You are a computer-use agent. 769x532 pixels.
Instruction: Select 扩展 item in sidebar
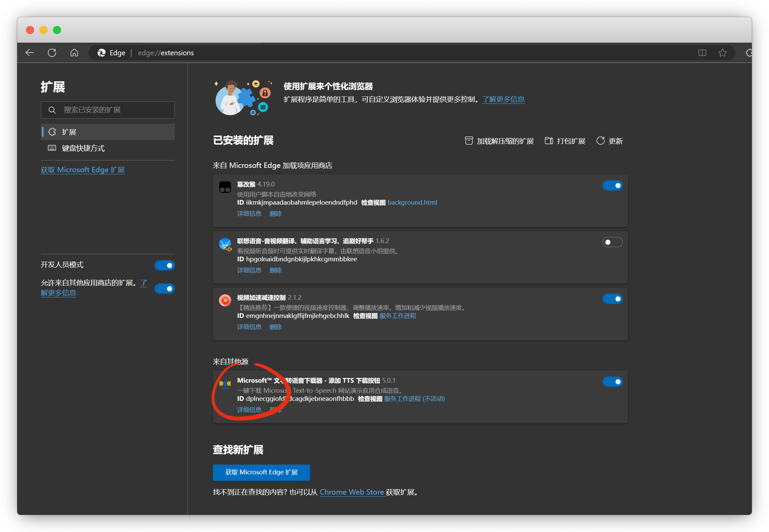69,132
